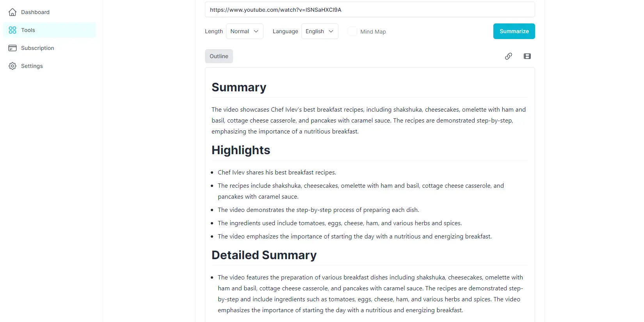Expand the chevron beside English
Viewport: 644px width, 322px height.
(x=331, y=32)
